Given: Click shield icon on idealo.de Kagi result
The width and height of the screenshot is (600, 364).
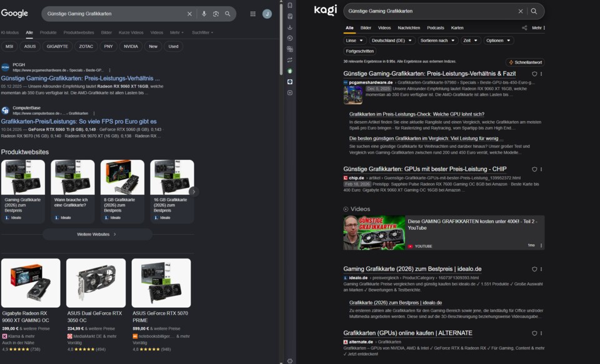Looking at the screenshot, I should point(534,269).
